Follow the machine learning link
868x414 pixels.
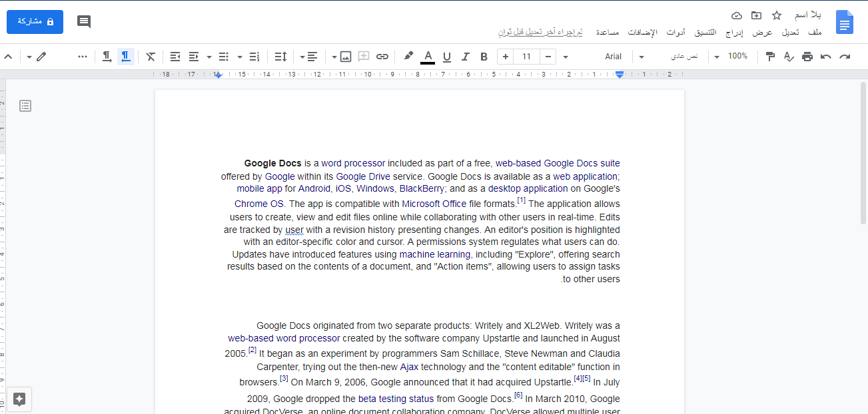tap(435, 254)
